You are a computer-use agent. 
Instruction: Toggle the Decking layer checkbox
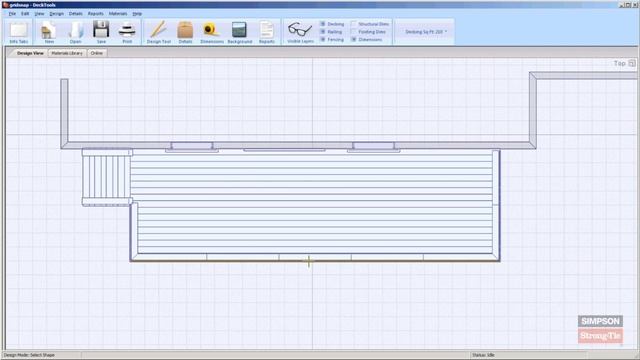tap(323, 24)
